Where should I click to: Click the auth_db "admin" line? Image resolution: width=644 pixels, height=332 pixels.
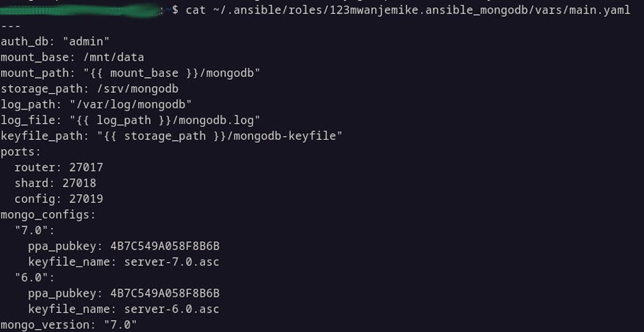[55, 42]
